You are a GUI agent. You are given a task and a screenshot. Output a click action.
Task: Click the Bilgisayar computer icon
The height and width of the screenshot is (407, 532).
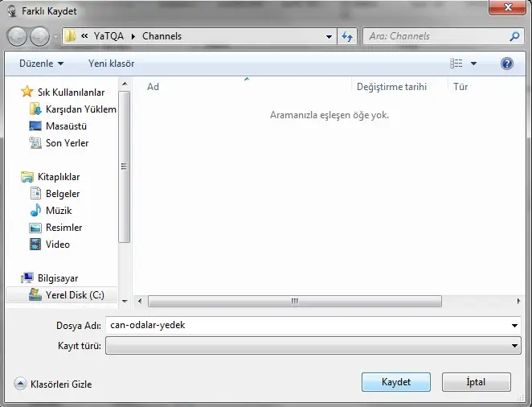click(27, 278)
